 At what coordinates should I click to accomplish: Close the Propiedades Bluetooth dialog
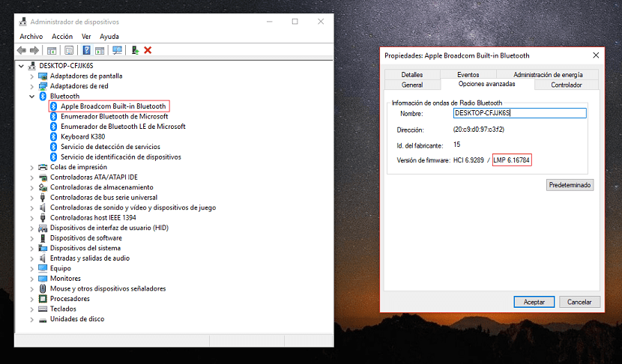[x=596, y=55]
